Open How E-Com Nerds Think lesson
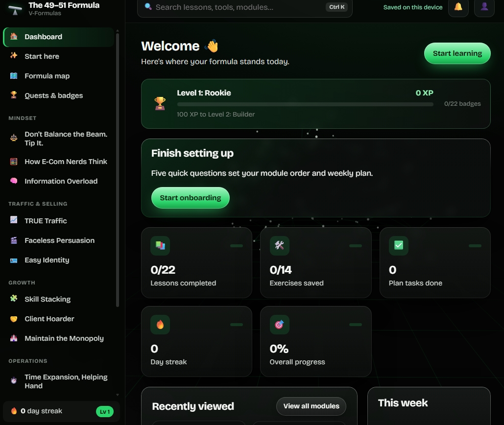The width and height of the screenshot is (504, 425). (x=58, y=162)
